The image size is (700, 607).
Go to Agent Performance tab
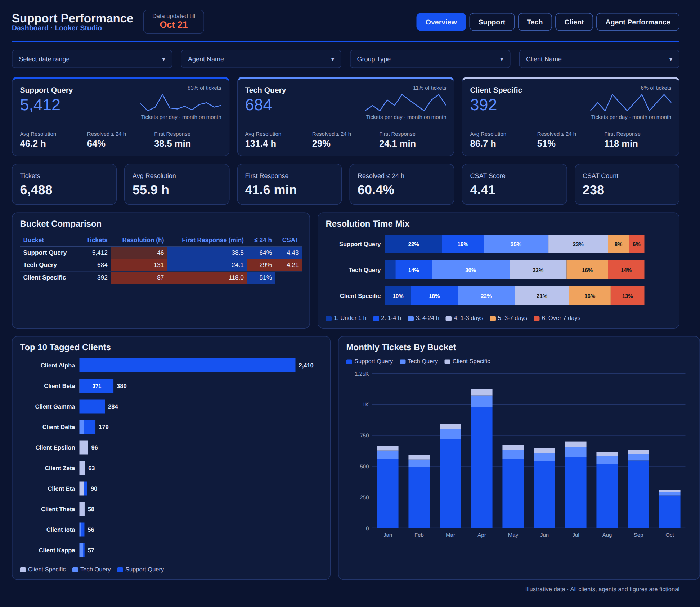[637, 22]
